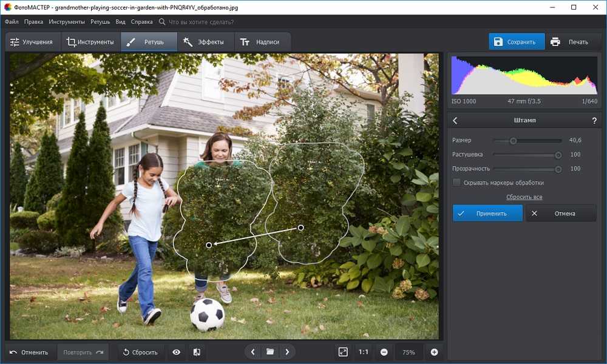Click the ISO 1000 text

coord(464,101)
